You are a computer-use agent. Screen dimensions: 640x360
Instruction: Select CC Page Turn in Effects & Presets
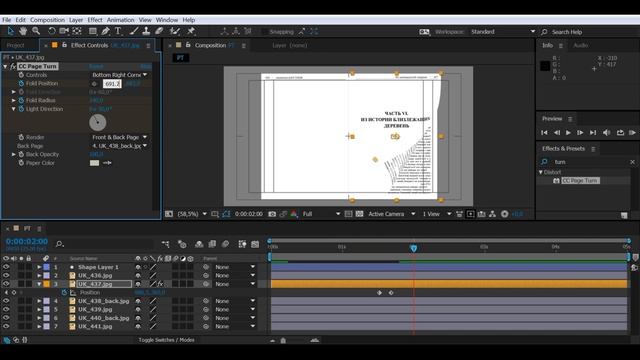click(580, 180)
